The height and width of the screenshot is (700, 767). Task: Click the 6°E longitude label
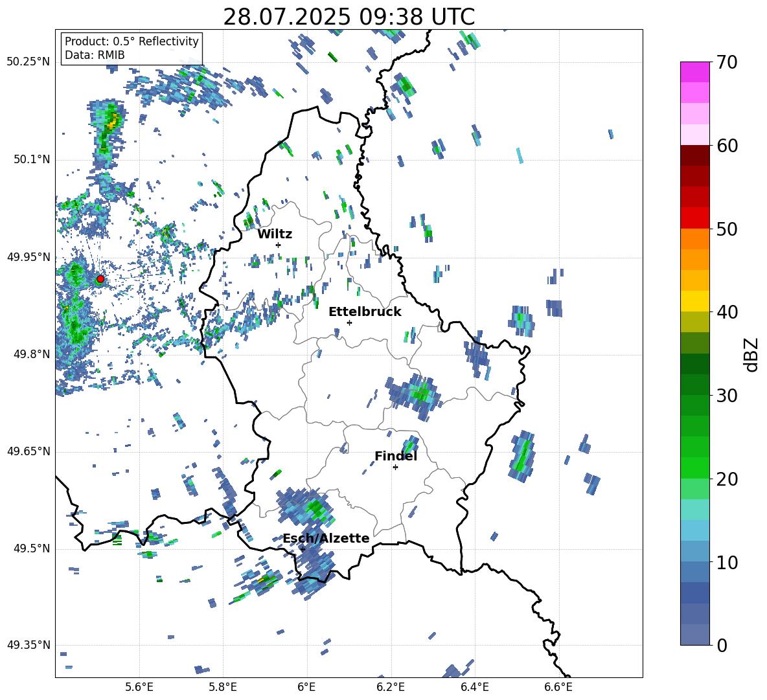[306, 687]
